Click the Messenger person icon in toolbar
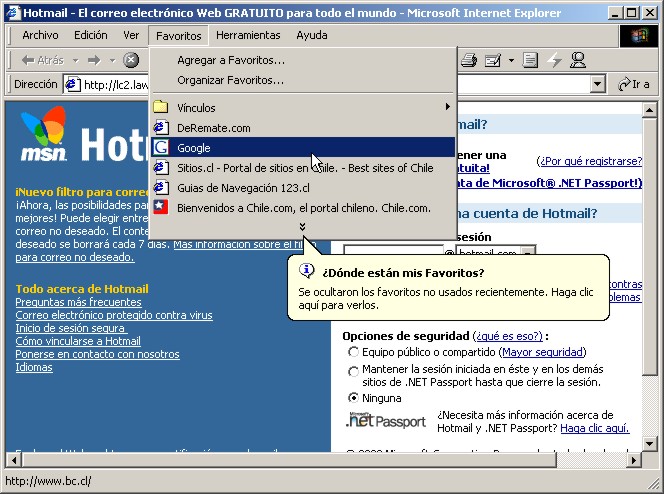This screenshot has width=664, height=494. click(x=578, y=60)
